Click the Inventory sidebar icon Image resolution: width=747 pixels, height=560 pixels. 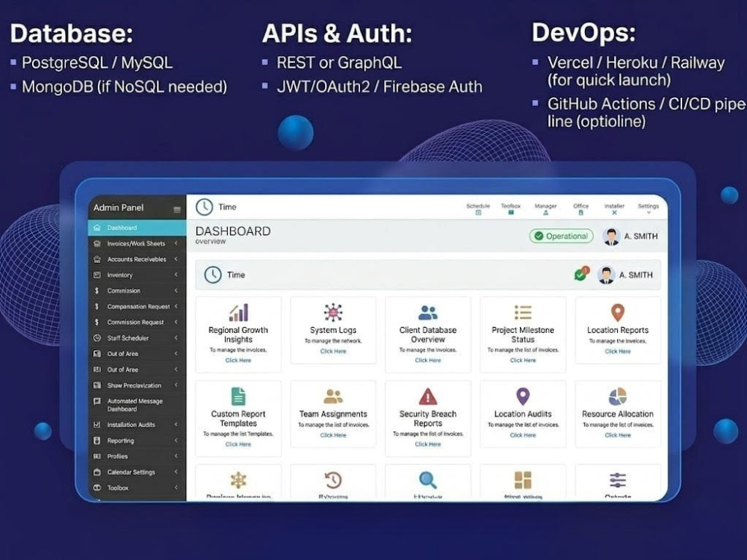point(97,275)
